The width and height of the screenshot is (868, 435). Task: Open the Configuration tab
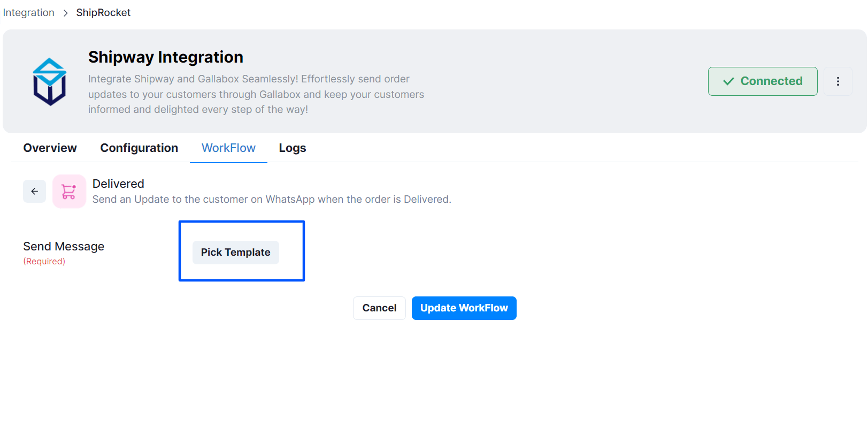(139, 148)
